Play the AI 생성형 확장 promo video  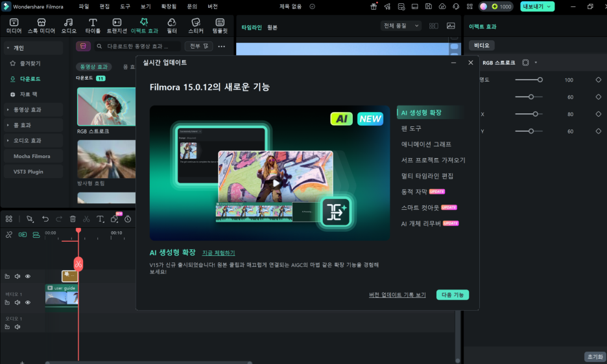pos(276,183)
